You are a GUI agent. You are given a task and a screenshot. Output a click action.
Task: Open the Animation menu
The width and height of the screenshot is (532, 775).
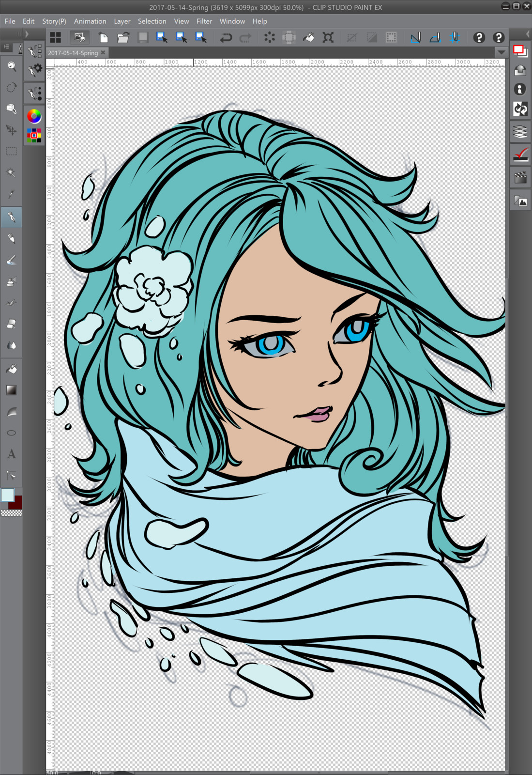(x=90, y=21)
